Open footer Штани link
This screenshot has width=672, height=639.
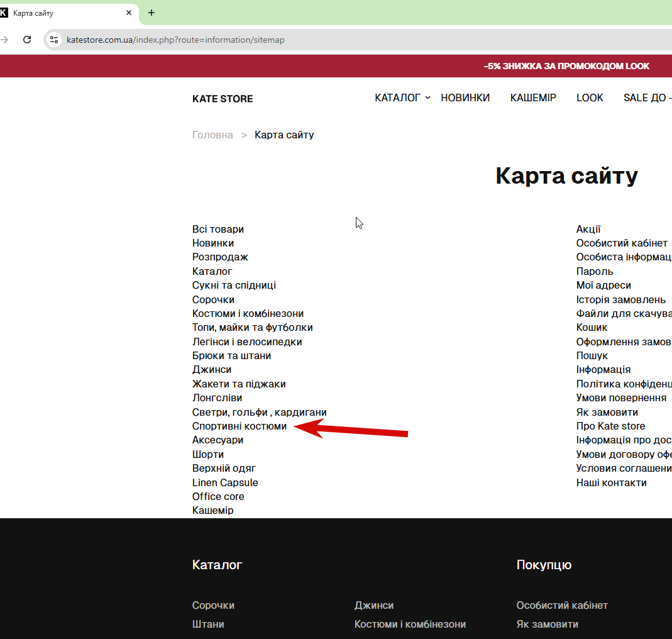pos(208,624)
